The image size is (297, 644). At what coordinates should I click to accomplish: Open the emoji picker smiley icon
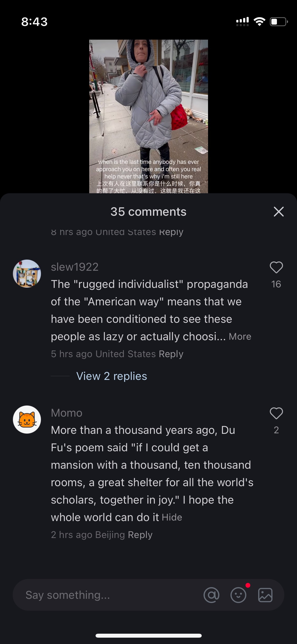pos(238,595)
